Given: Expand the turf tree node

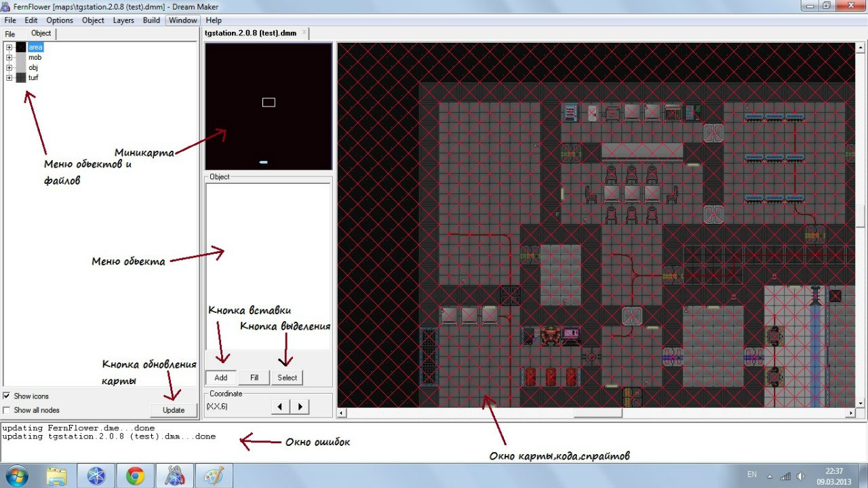Looking at the screenshot, I should 9,78.
